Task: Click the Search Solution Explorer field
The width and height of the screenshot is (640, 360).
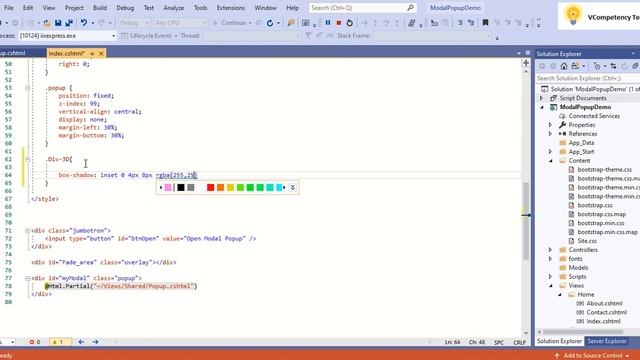Action: point(588,78)
